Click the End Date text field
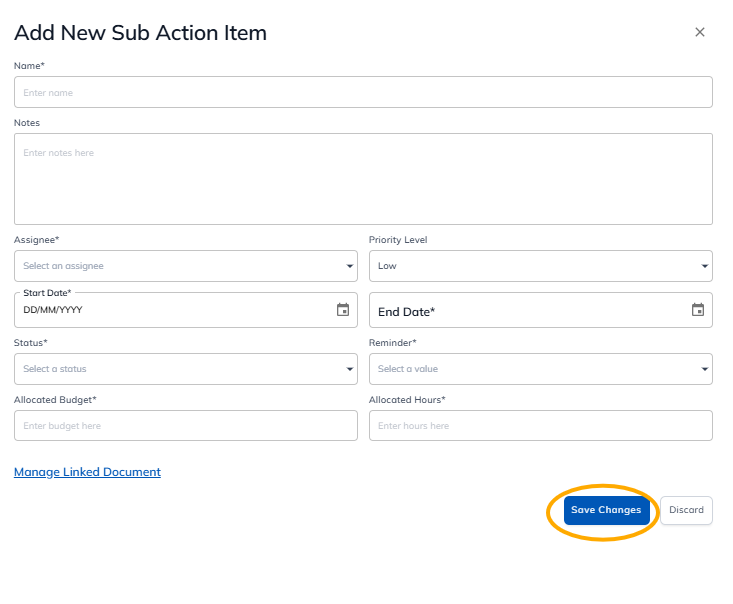 pos(525,311)
